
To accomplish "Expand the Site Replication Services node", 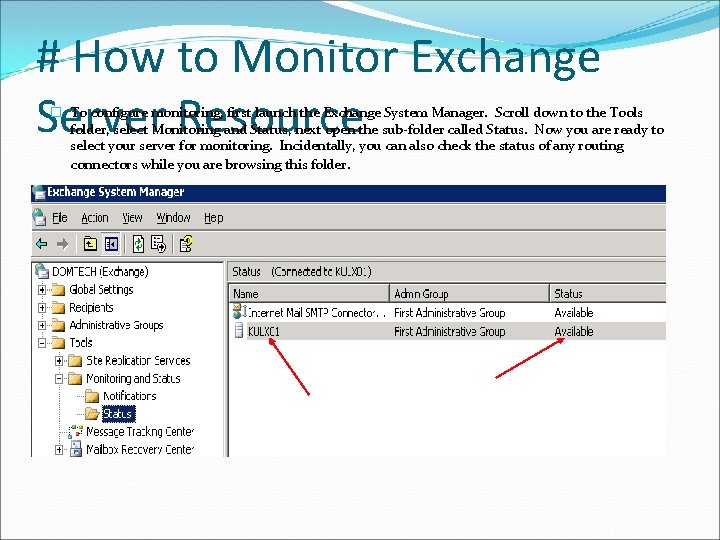I will coord(59,361).
